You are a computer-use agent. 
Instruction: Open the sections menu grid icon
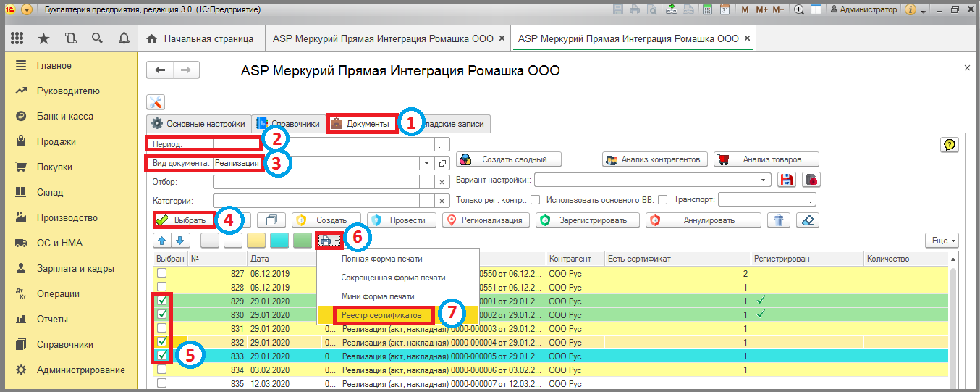coord(17,38)
